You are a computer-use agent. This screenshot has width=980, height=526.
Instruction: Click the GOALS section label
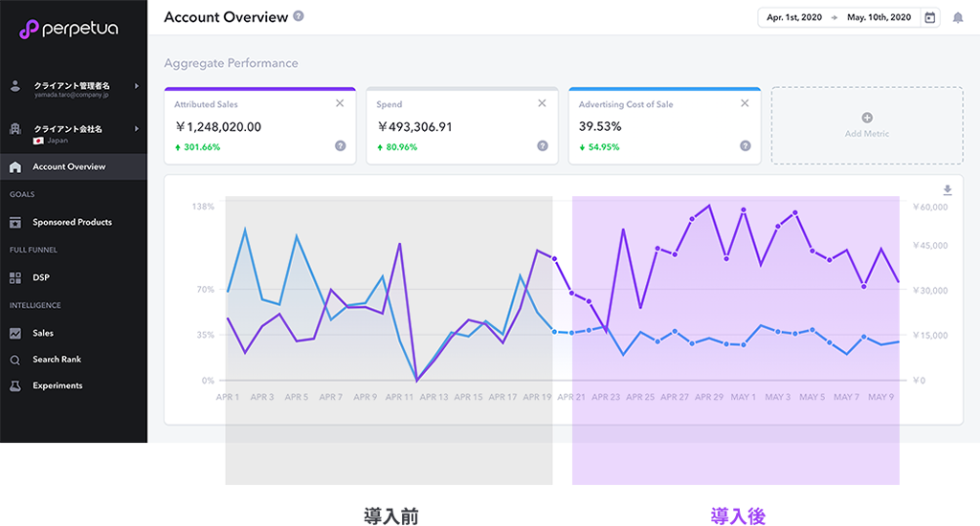(x=23, y=194)
